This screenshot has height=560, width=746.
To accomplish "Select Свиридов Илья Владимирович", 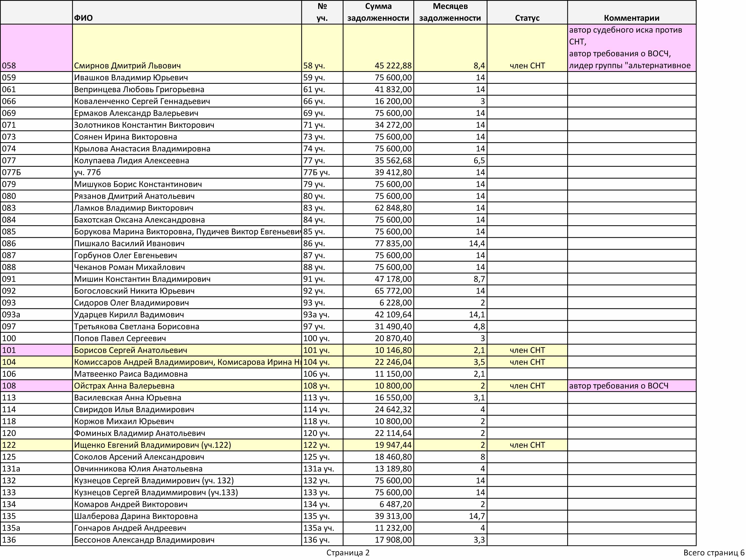I will coord(134,409).
